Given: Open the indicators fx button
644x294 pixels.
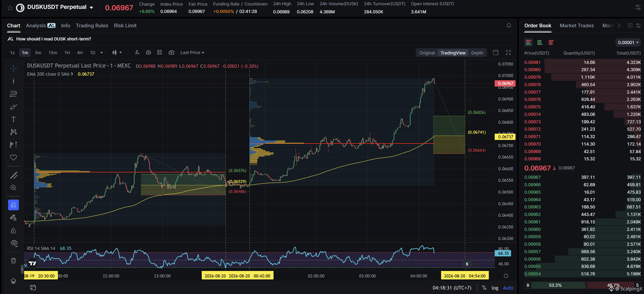Looking at the screenshot, I should [x=137, y=52].
